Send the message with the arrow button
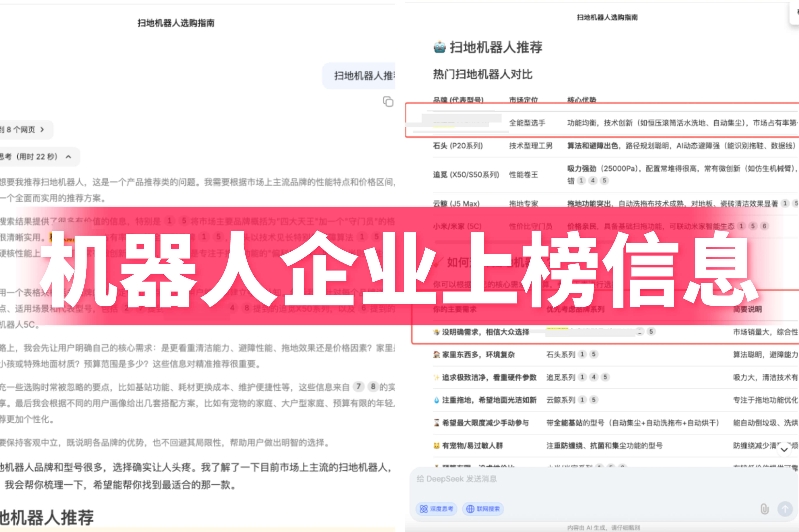This screenshot has width=799, height=532. point(785,509)
